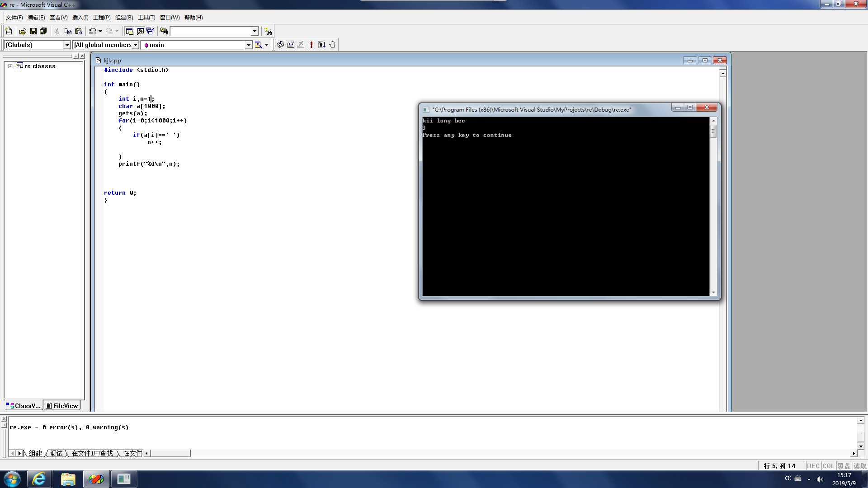This screenshot has width=868, height=488.
Task: Create a new text file via toolbar
Action: point(9,31)
